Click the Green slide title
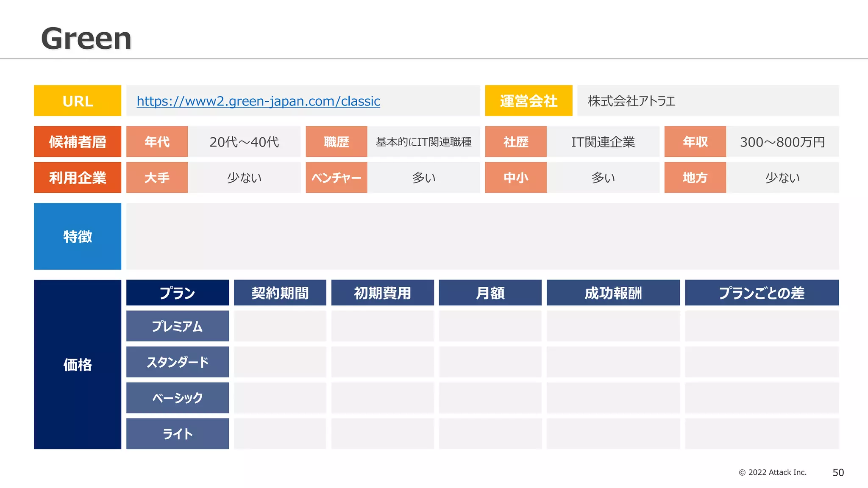Image resolution: width=868 pixels, height=488 pixels. (86, 39)
